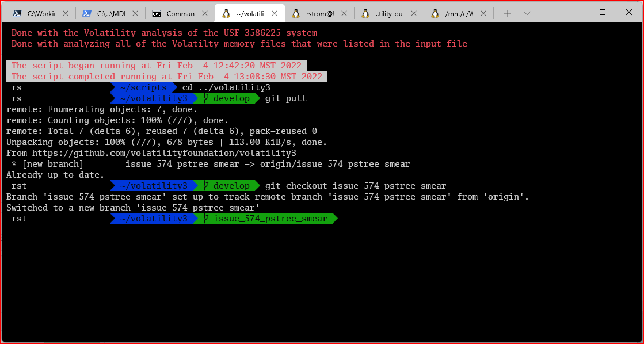The width and height of the screenshot is (644, 344).
Task: Click the penguin icon on the ..tility-ou tab
Action: coord(365,12)
